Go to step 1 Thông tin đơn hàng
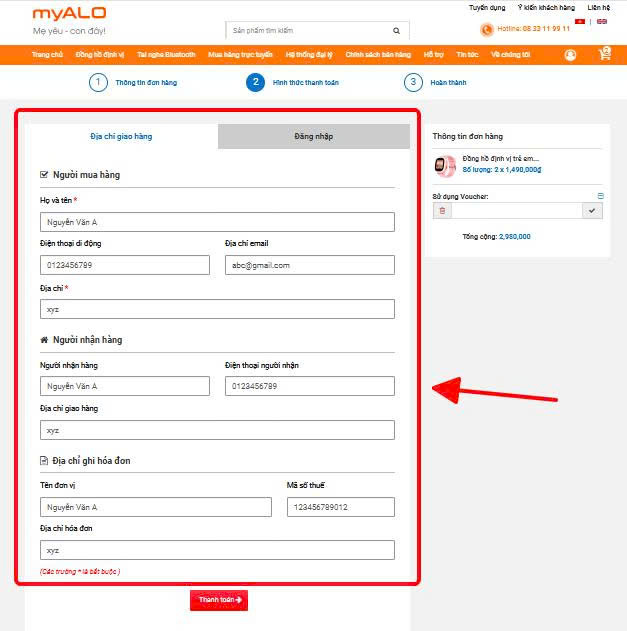The width and height of the screenshot is (627, 631). click(98, 82)
